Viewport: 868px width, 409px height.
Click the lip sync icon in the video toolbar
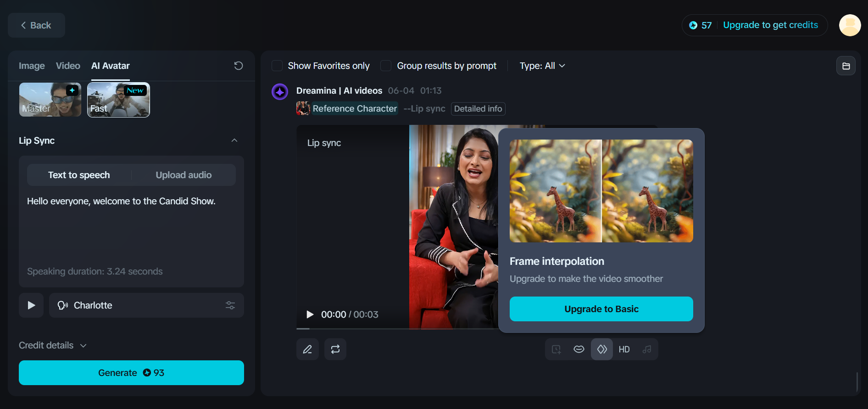(x=579, y=349)
